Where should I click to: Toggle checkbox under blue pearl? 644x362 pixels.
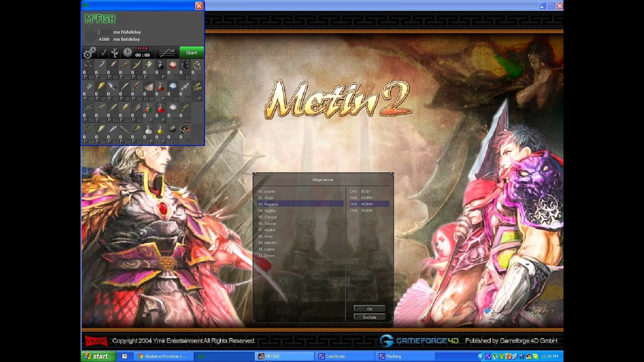[x=176, y=99]
